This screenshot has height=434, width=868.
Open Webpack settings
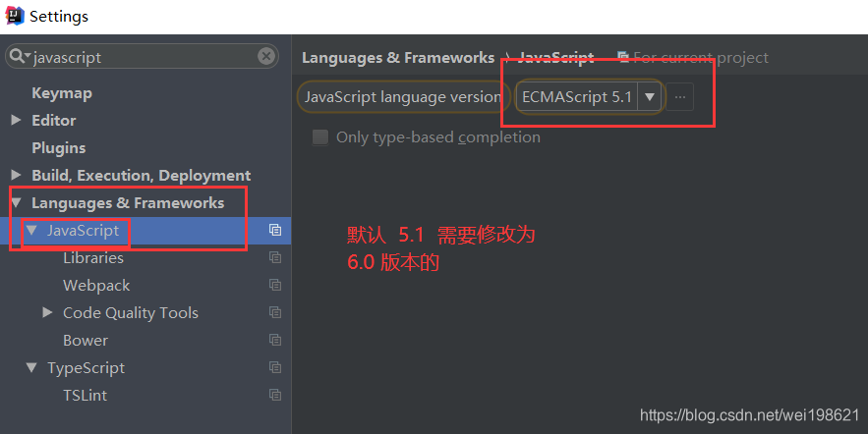point(96,286)
